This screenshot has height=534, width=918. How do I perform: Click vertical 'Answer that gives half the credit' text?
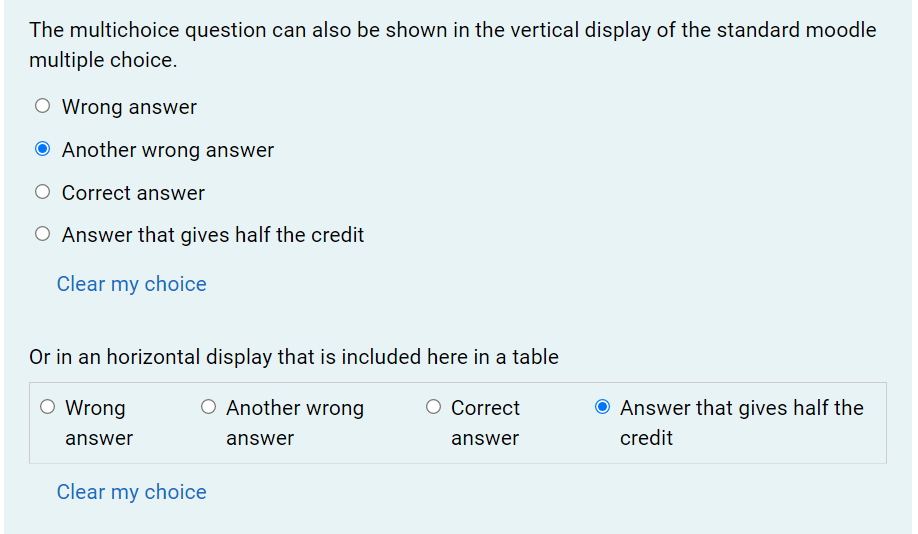coord(212,235)
